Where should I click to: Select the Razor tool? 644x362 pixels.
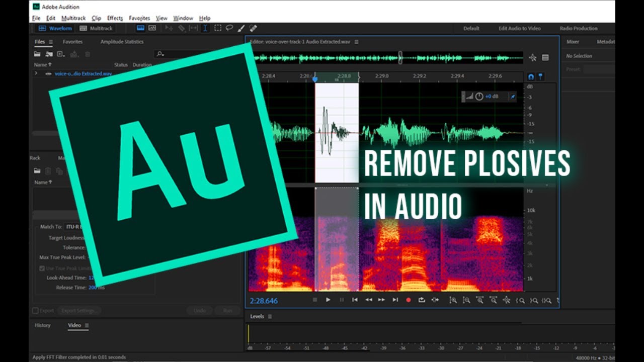(182, 29)
